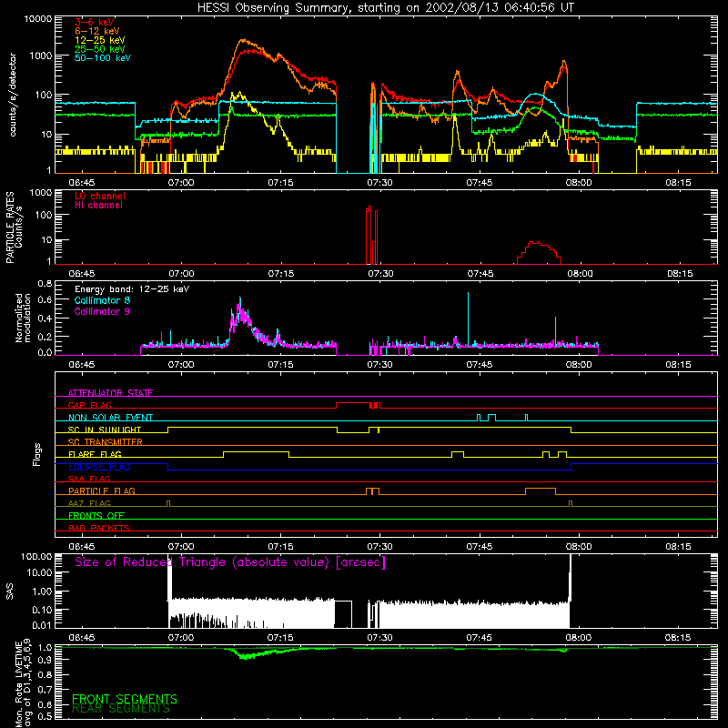Select the orange 6-12 keV legend entry
This screenshot has height=728, width=728.
(x=97, y=31)
